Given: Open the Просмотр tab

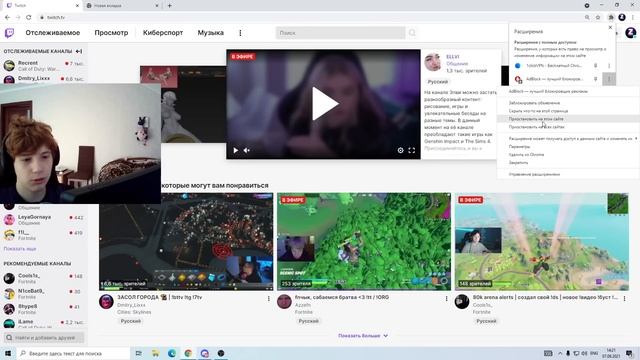Looking at the screenshot, I should (111, 33).
